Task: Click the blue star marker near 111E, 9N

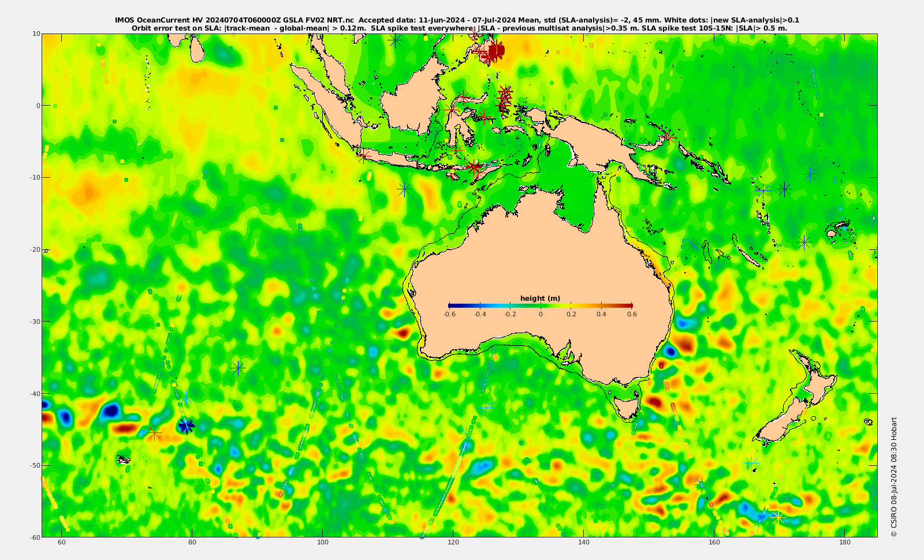Action: pyautogui.click(x=396, y=40)
